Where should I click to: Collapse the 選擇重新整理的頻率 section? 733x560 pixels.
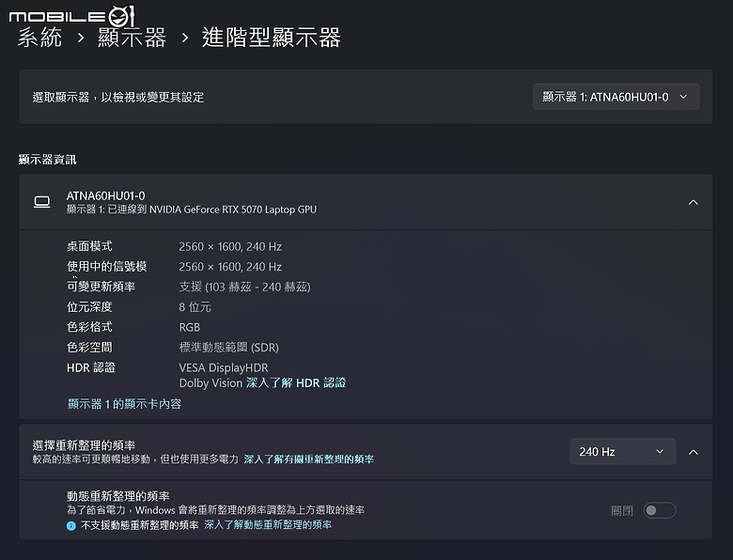694,452
